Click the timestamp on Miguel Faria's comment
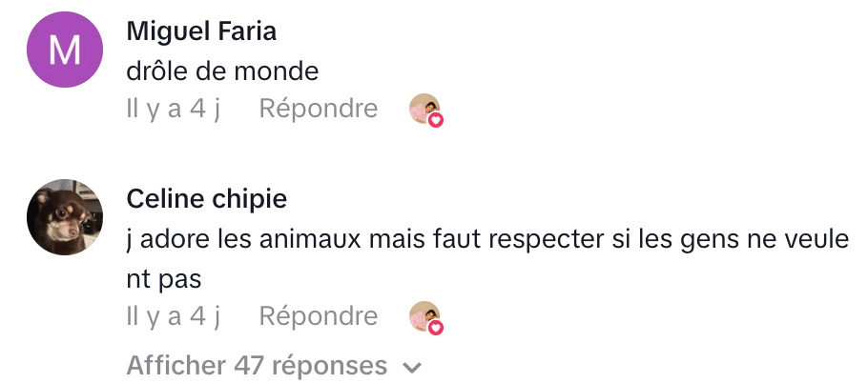868x383 pixels. [x=173, y=110]
